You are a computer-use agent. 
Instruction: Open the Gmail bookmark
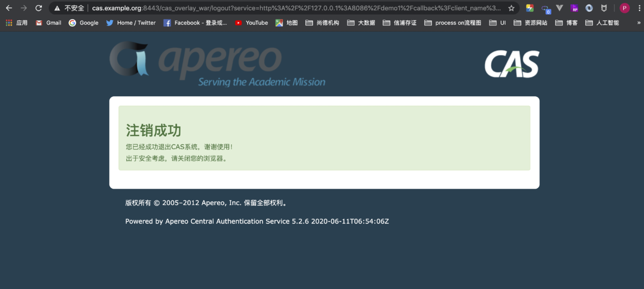[48, 23]
